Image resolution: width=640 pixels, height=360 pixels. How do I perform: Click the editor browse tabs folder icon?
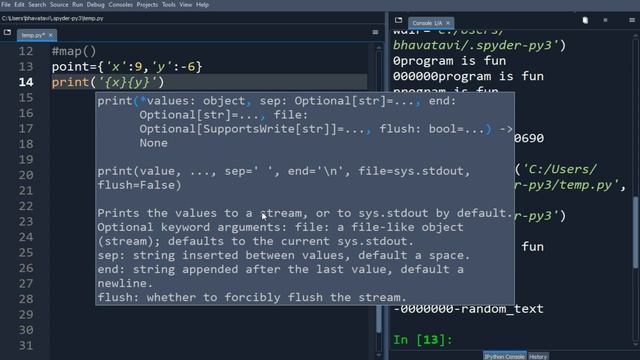click(x=7, y=32)
